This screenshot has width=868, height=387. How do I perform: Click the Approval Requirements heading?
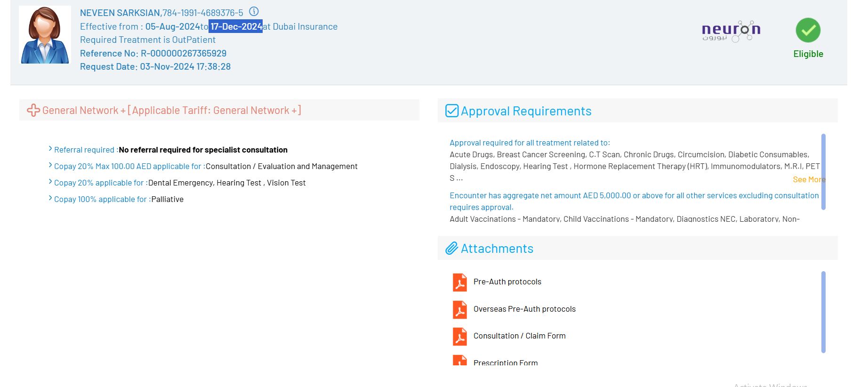pyautogui.click(x=526, y=111)
